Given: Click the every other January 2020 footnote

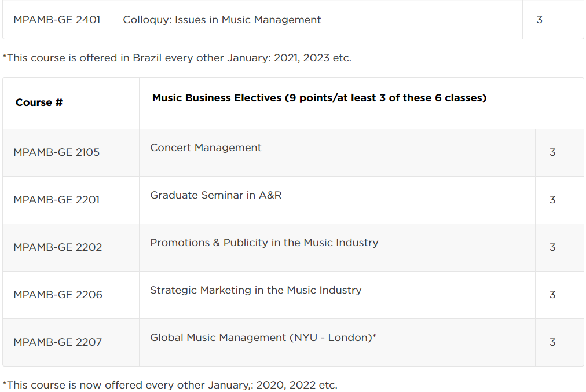Looking at the screenshot, I should click(170, 385).
